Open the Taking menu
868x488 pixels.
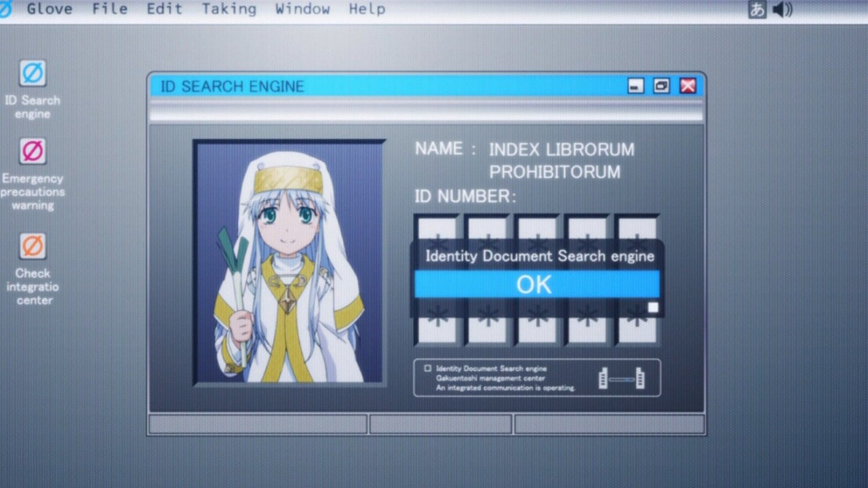229,9
